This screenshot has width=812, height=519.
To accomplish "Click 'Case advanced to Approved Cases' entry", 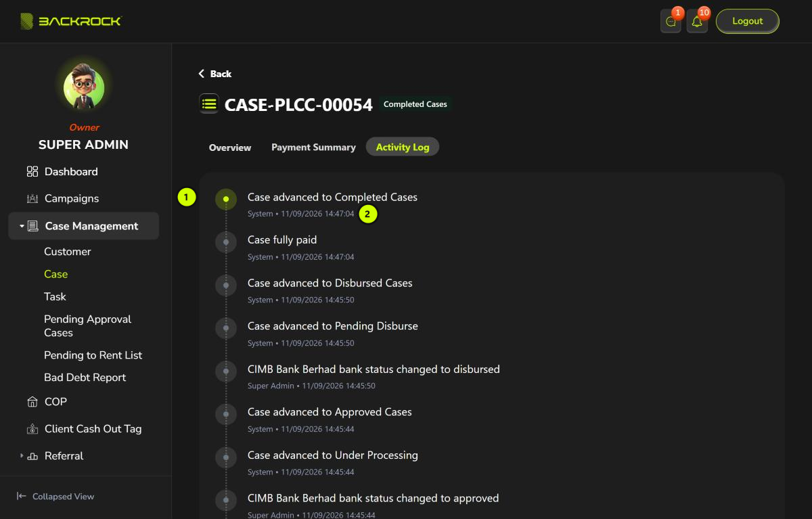I will [330, 411].
